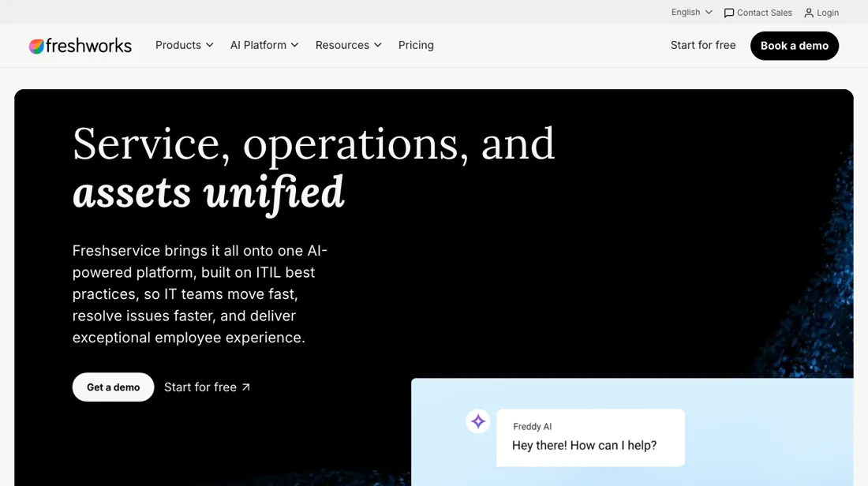Click the Login user icon
Screen dimensions: 868x486
tap(809, 13)
